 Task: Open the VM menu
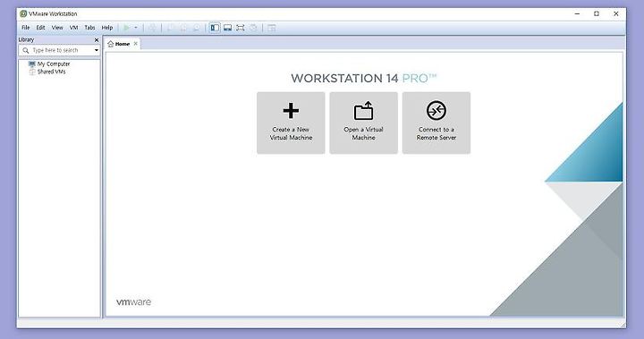(73, 28)
